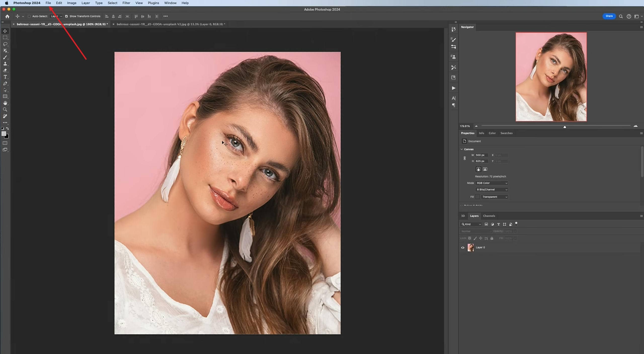Open the Help question mark icon

pyautogui.click(x=629, y=16)
